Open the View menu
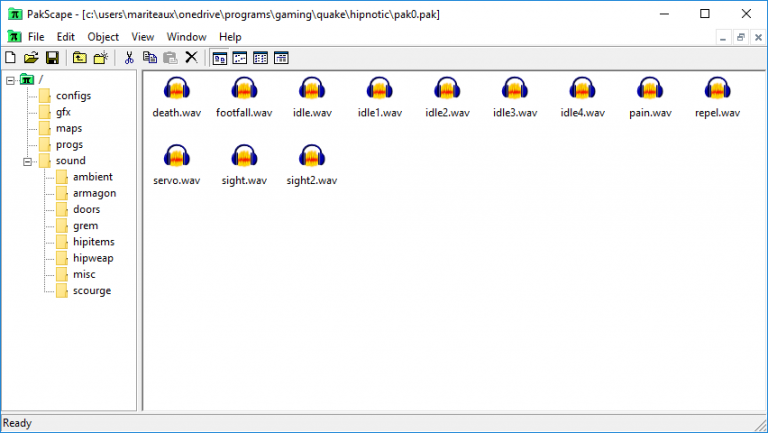Screen dimensions: 768x433 coord(143,37)
